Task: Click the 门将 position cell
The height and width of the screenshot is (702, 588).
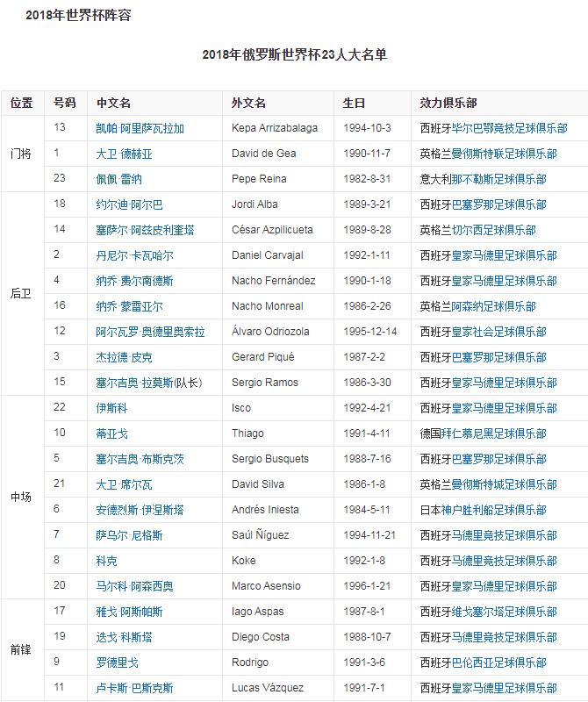Action: (x=21, y=154)
